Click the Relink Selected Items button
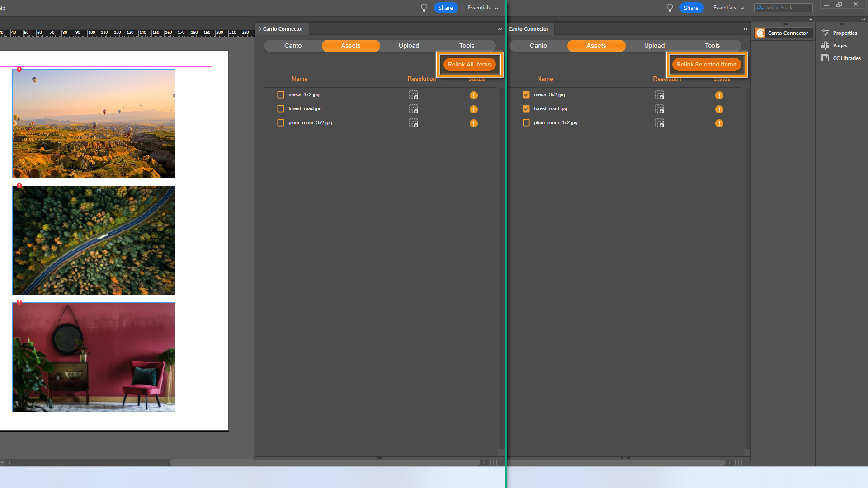 point(706,65)
